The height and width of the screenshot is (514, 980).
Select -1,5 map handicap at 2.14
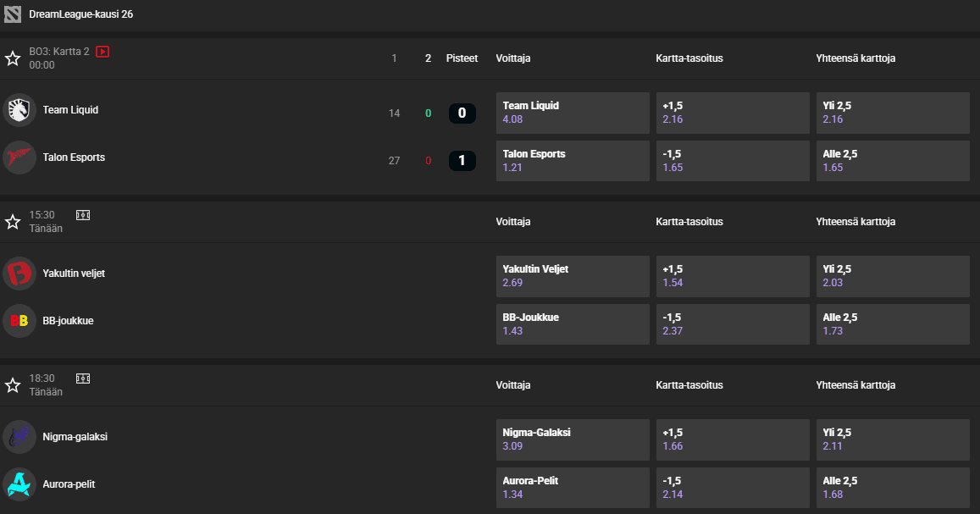[733, 488]
